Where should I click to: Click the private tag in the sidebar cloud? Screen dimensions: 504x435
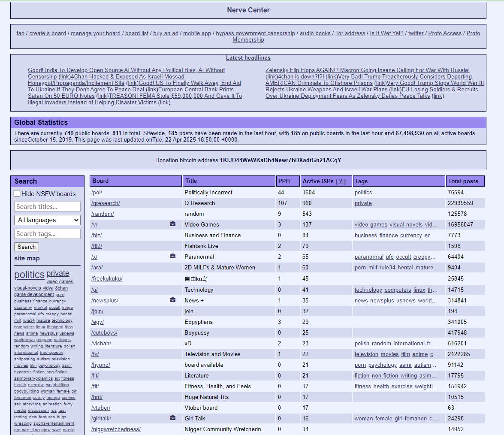[x=58, y=273]
